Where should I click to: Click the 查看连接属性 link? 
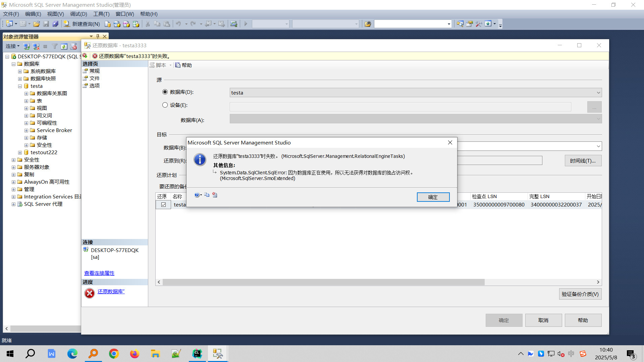[x=99, y=273]
